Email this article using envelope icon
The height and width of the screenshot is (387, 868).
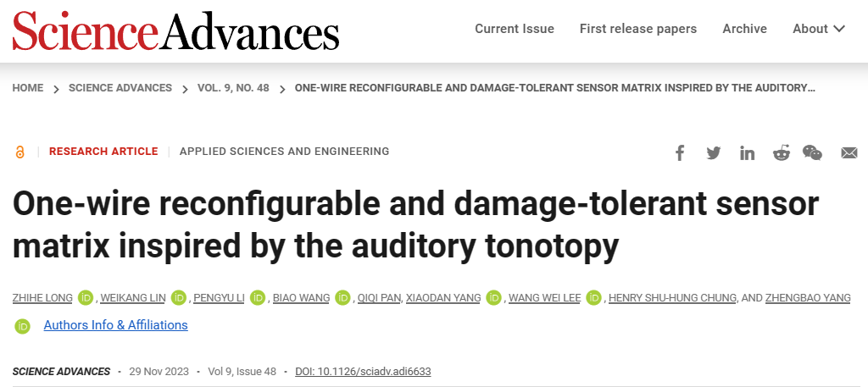click(x=849, y=152)
